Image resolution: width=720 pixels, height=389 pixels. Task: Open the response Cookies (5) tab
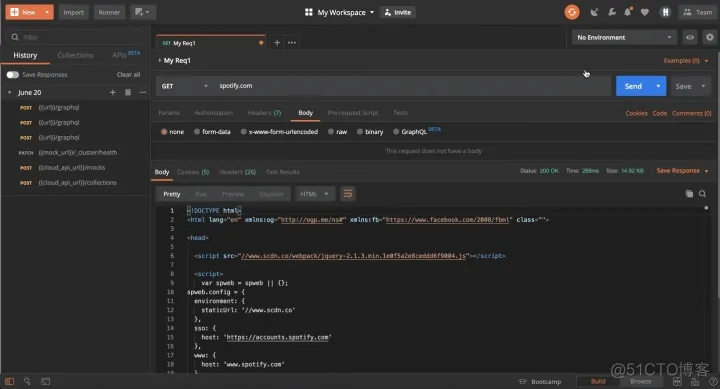tap(193, 172)
